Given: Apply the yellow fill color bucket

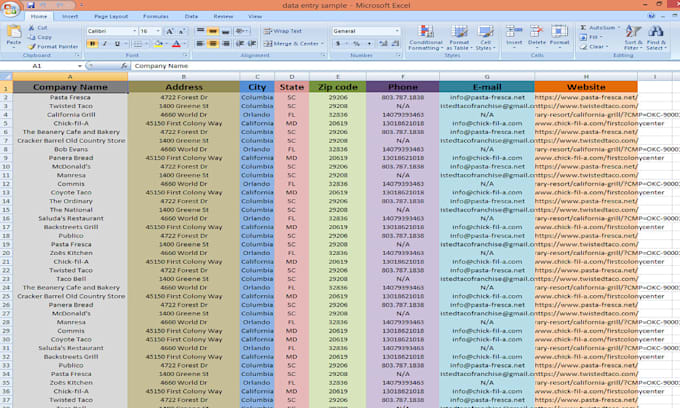Looking at the screenshot, I should pyautogui.click(x=158, y=44).
